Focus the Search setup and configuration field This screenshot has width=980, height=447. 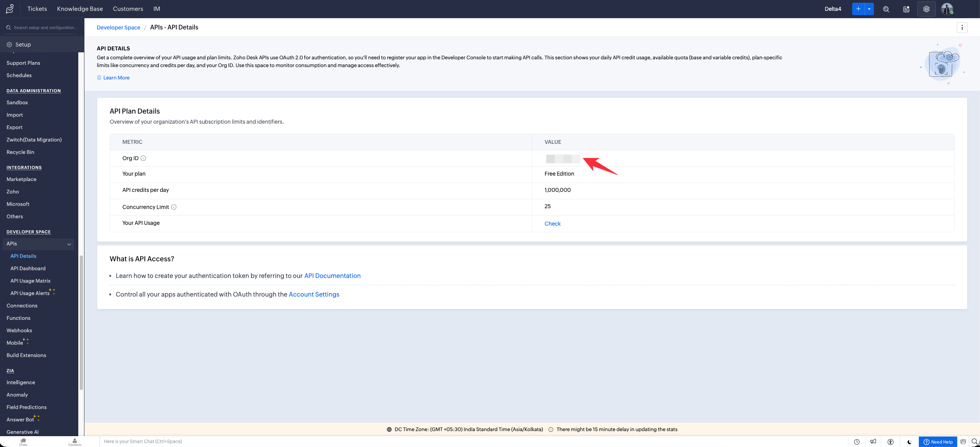45,28
